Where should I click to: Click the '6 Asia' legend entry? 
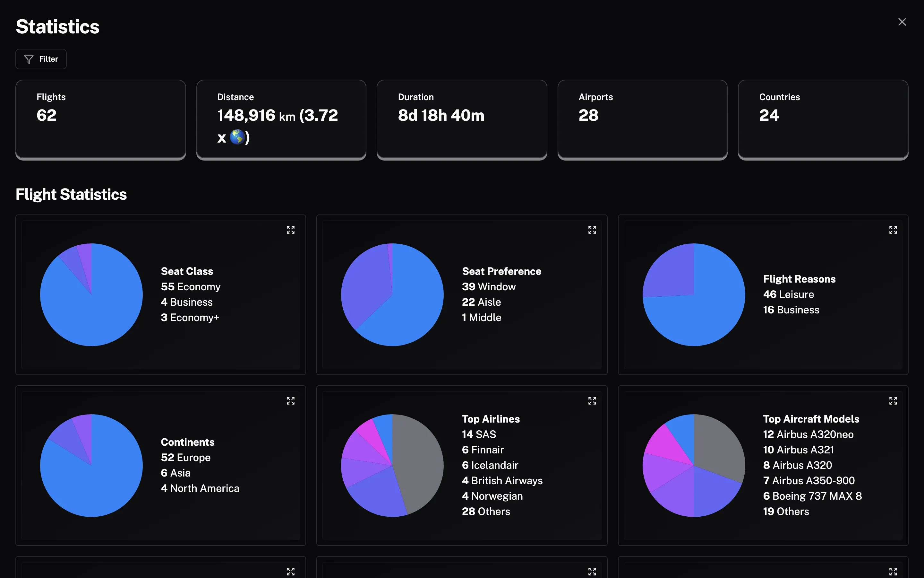pos(175,473)
